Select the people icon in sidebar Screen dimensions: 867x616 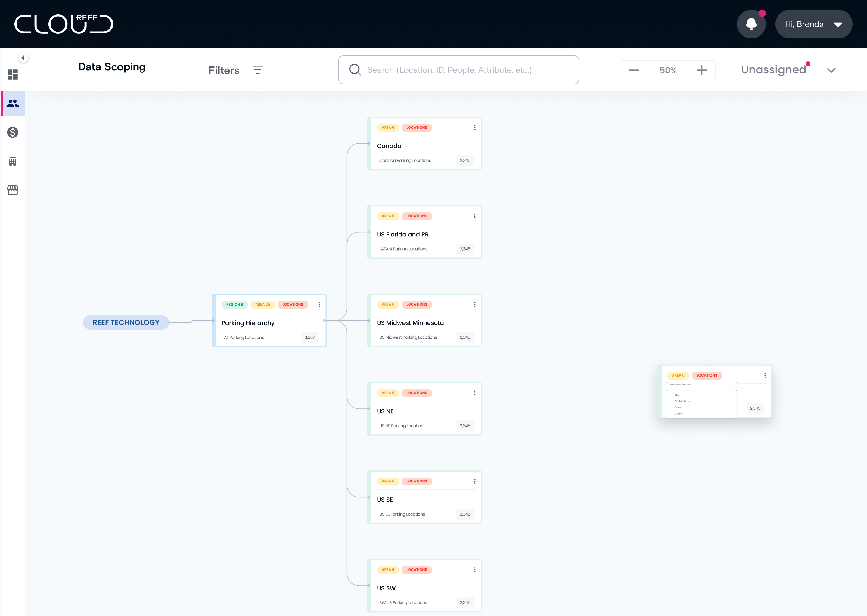[x=13, y=103]
